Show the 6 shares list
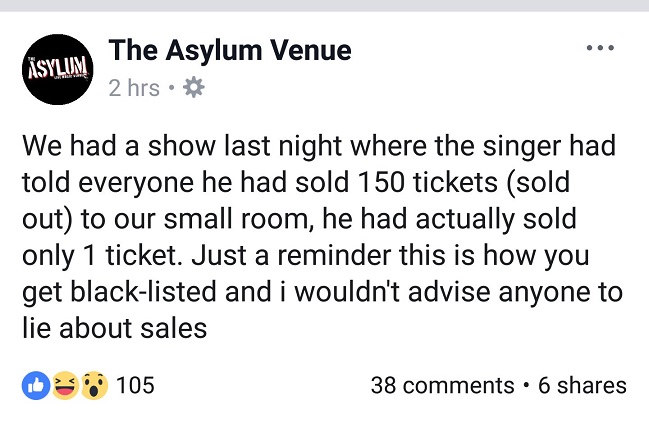The width and height of the screenshot is (649, 423). click(x=582, y=384)
